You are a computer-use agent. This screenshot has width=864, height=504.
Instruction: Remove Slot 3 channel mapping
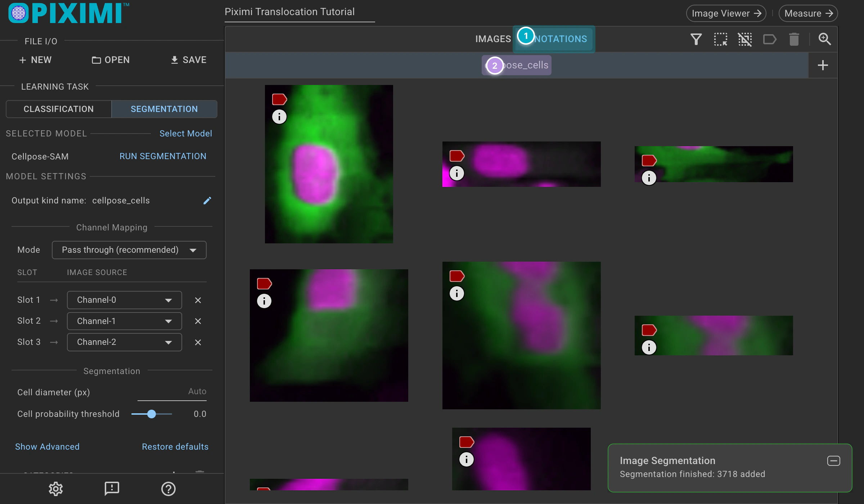(198, 342)
